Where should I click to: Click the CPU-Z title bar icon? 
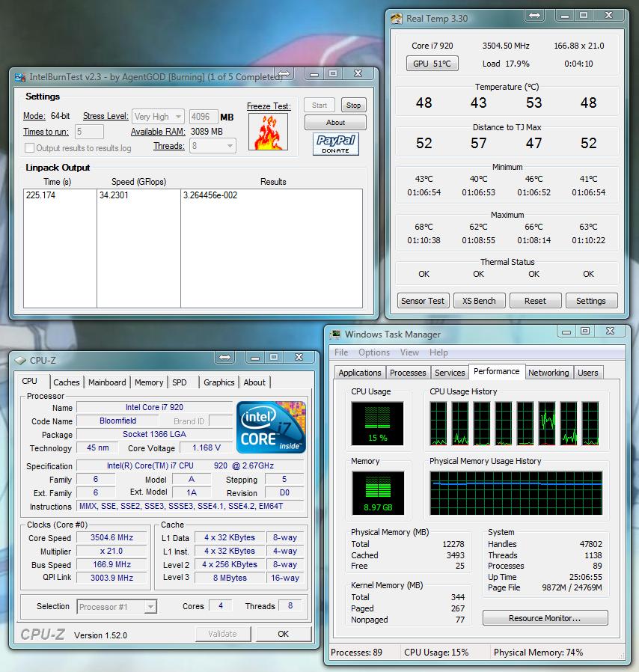pos(19,361)
